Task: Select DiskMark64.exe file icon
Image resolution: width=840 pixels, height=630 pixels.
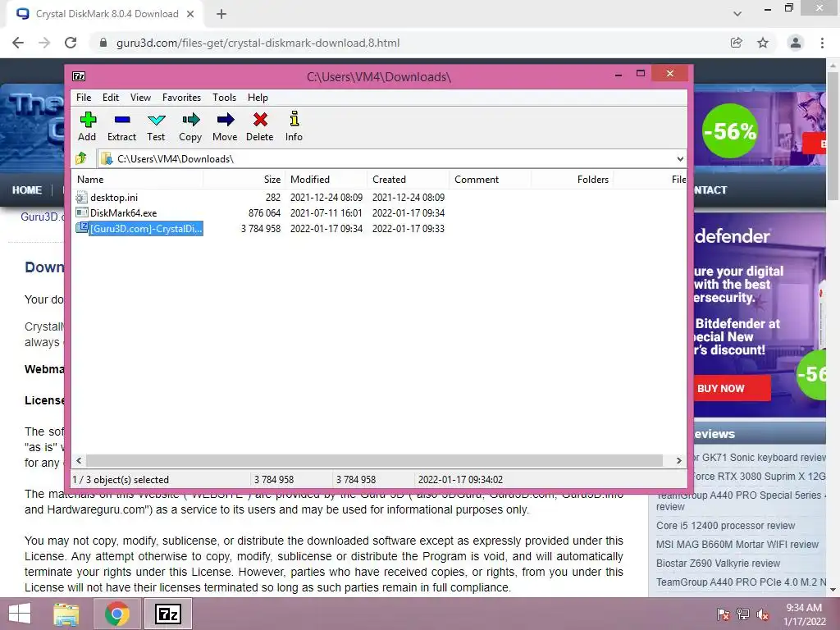Action: coord(81,212)
